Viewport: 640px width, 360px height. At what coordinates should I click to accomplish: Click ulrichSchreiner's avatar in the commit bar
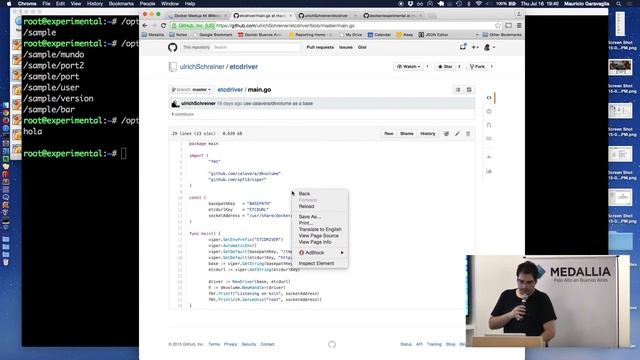coord(176,104)
